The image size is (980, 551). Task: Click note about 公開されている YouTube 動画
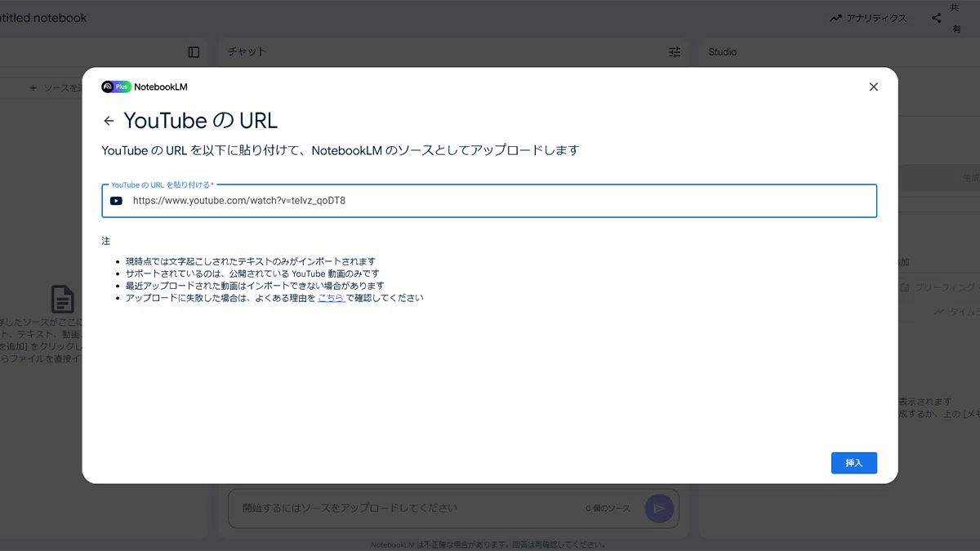(x=252, y=273)
